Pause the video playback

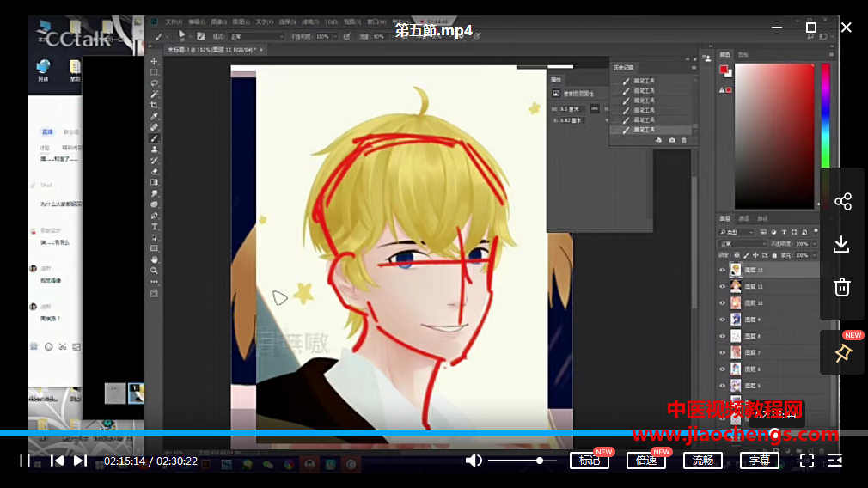point(25,461)
